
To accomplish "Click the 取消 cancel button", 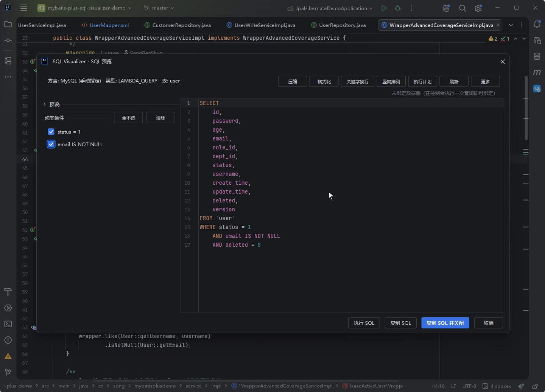I will click(x=489, y=323).
